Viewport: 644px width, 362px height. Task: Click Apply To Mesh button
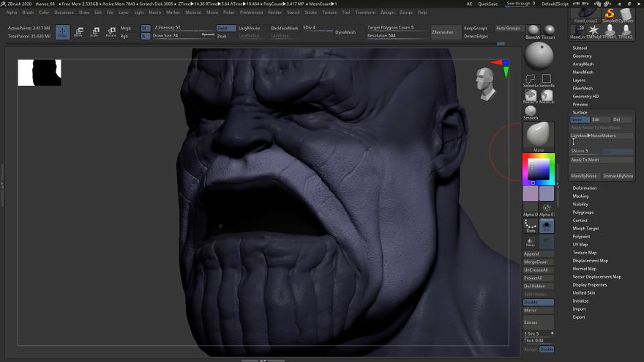(602, 160)
